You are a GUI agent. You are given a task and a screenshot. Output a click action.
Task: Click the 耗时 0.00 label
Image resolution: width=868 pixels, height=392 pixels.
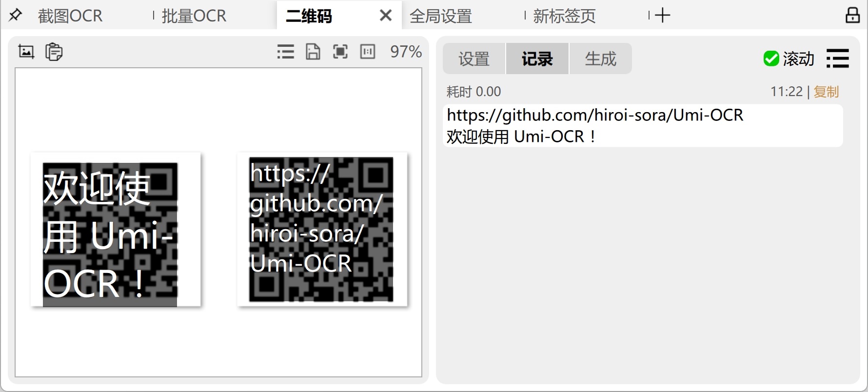click(x=473, y=92)
